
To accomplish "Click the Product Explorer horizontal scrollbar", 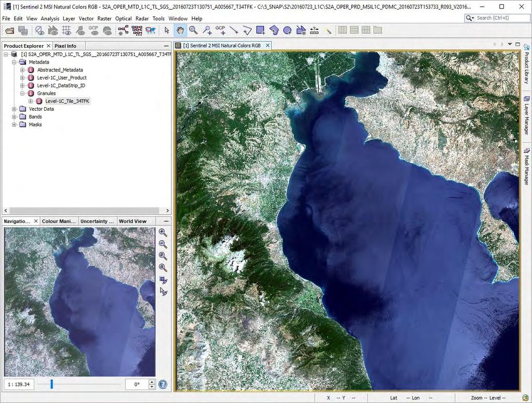I will tap(87, 211).
